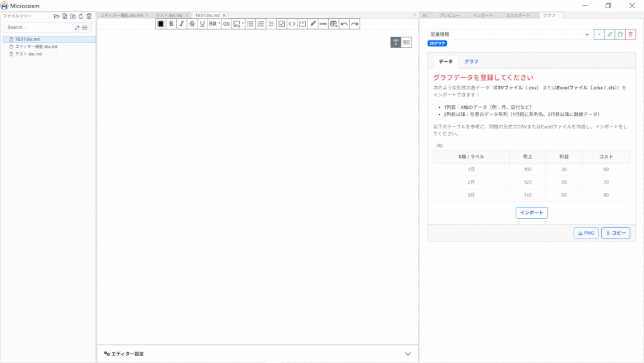This screenshot has height=363, width=644.
Task: Select the グラフ sub-tab beside データ
Action: point(471,61)
